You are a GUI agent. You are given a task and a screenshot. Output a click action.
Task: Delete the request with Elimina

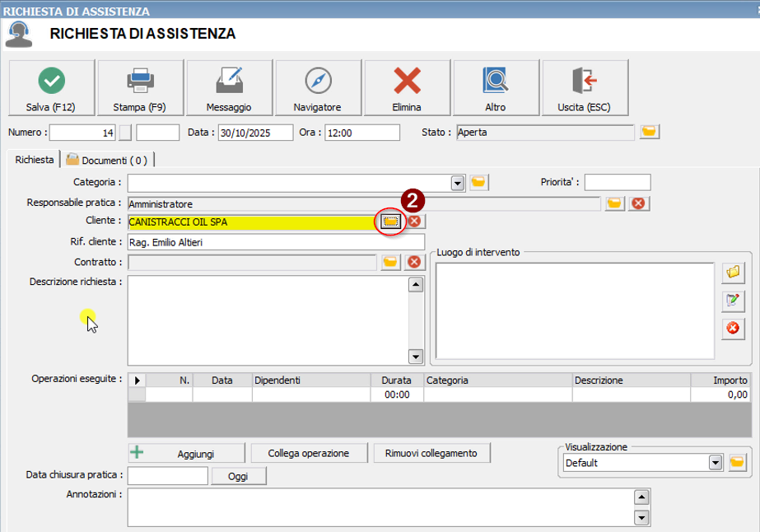point(407,88)
